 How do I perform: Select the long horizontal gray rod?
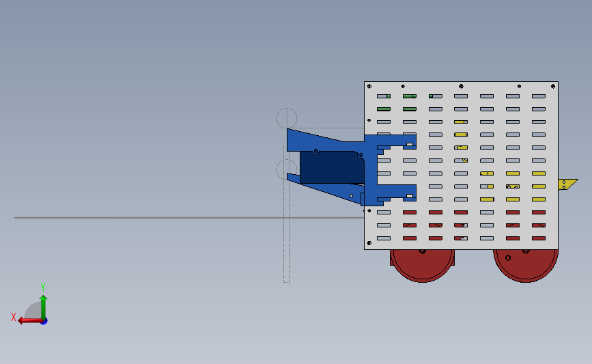tap(188, 217)
